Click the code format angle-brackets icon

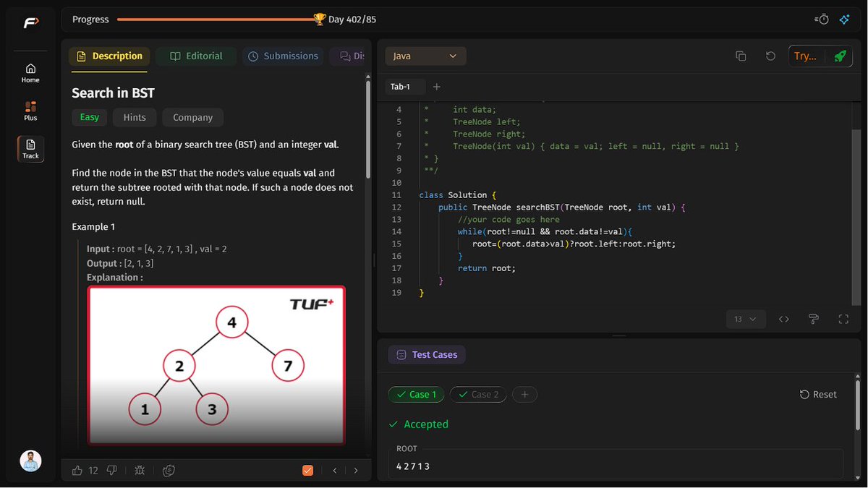(x=783, y=319)
